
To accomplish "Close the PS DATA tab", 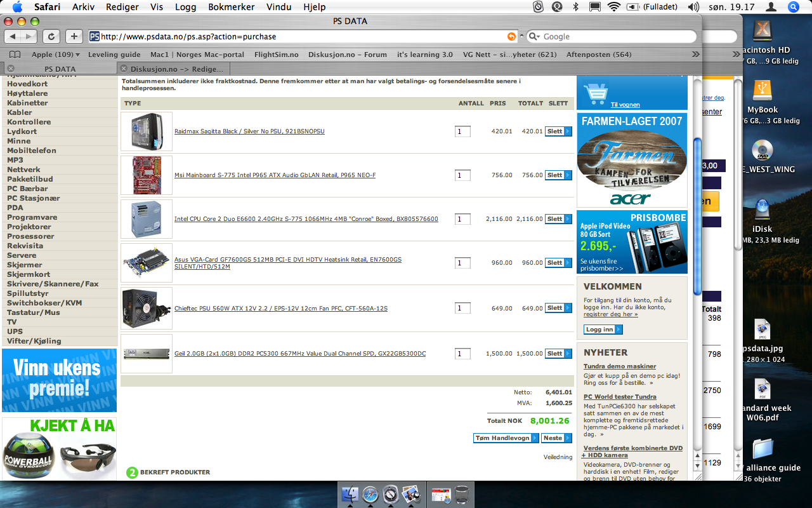I will click(11, 69).
